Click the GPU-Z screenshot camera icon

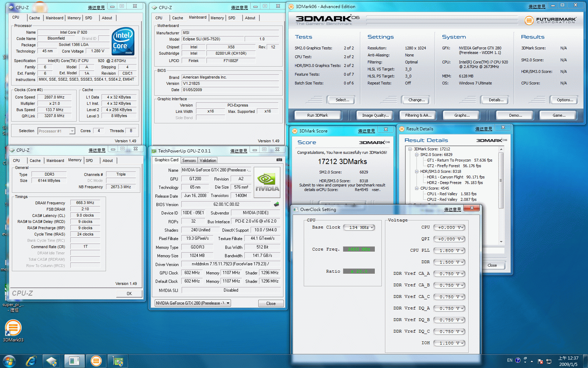[x=279, y=160]
